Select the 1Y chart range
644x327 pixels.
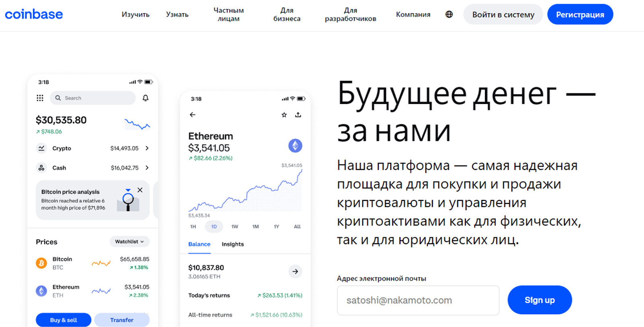(277, 227)
